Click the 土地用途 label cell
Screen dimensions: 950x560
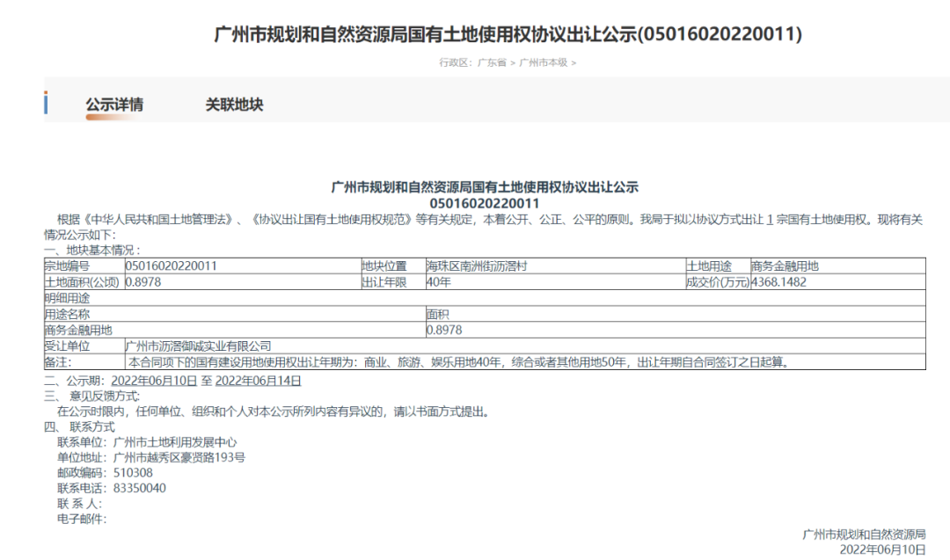point(718,265)
